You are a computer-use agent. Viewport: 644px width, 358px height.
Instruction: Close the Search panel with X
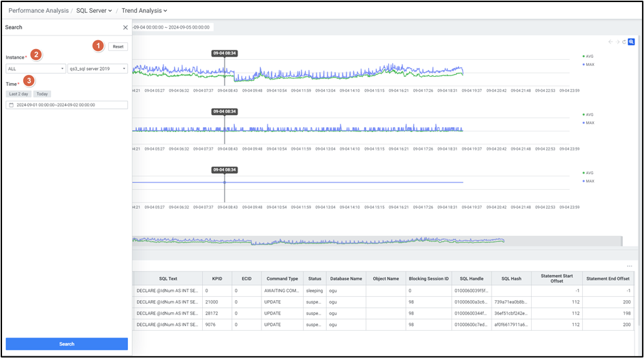point(125,27)
